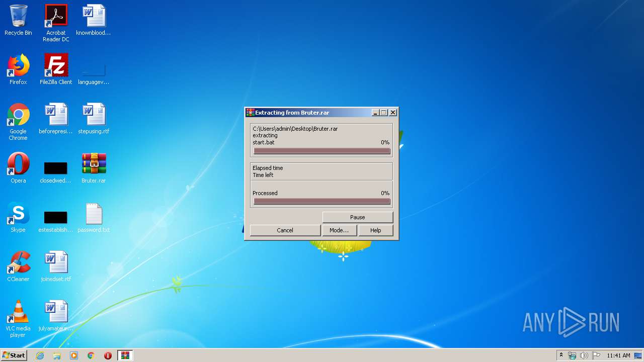Click the archive path text C:\Users\admin\Desktop\Bruter.rar
Viewport: 644px width, 362px height.
tap(295, 129)
